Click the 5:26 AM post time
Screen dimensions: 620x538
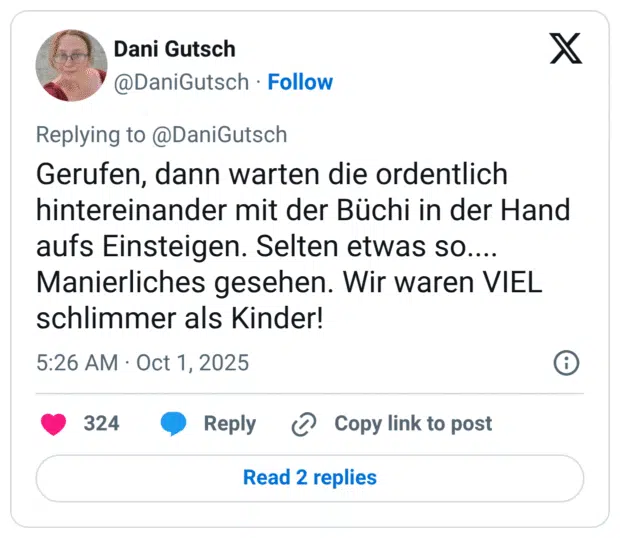77,362
